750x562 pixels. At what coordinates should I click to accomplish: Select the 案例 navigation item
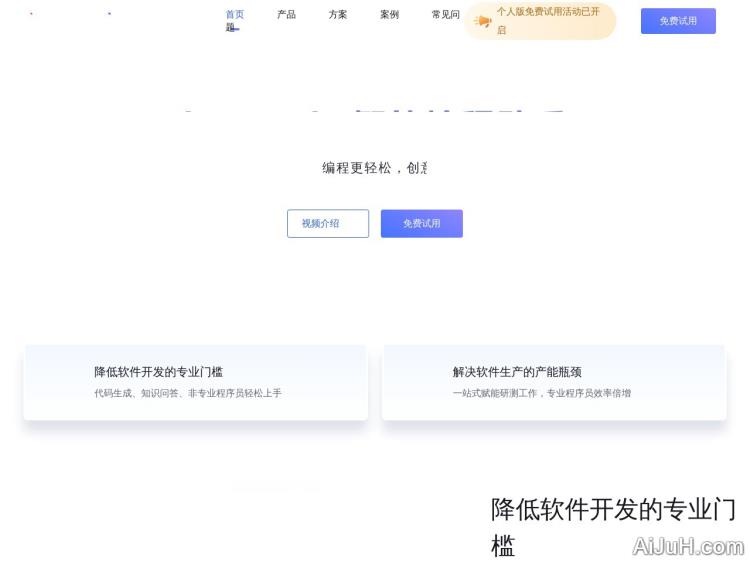389,15
